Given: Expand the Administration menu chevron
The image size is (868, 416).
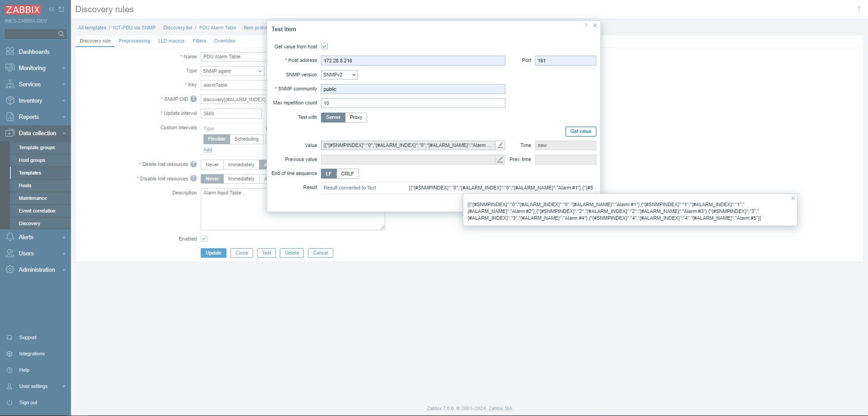Looking at the screenshot, I should (64, 270).
